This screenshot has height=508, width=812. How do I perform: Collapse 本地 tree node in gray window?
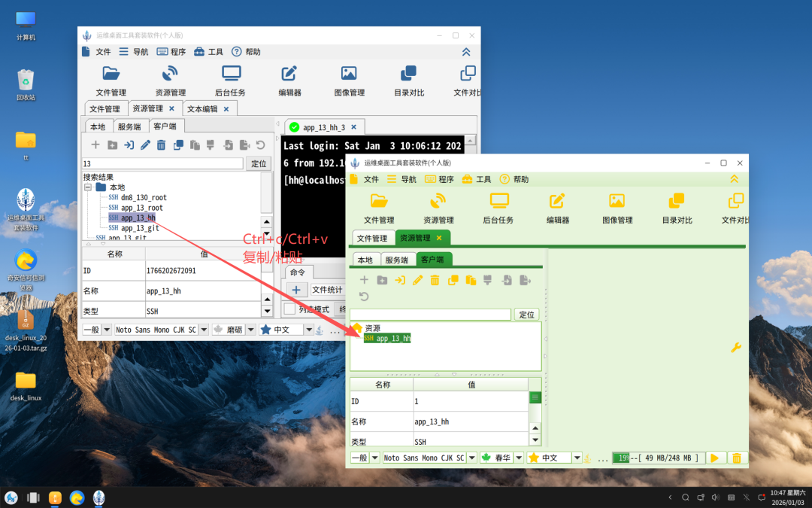click(88, 187)
